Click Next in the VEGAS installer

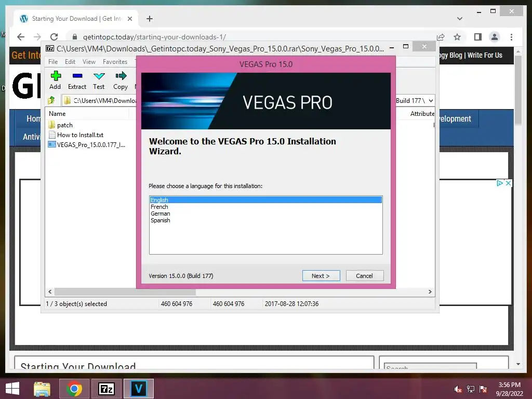(321, 275)
